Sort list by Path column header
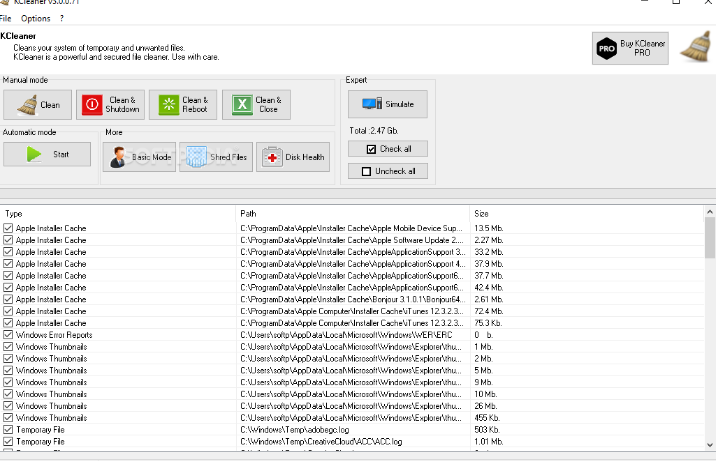716x461 pixels. 353,214
